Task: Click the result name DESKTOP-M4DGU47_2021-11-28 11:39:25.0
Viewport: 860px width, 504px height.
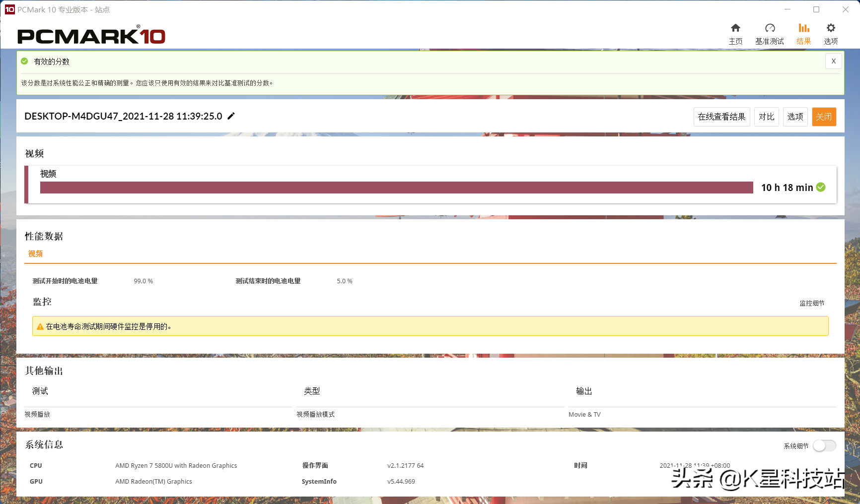Action: 123,116
